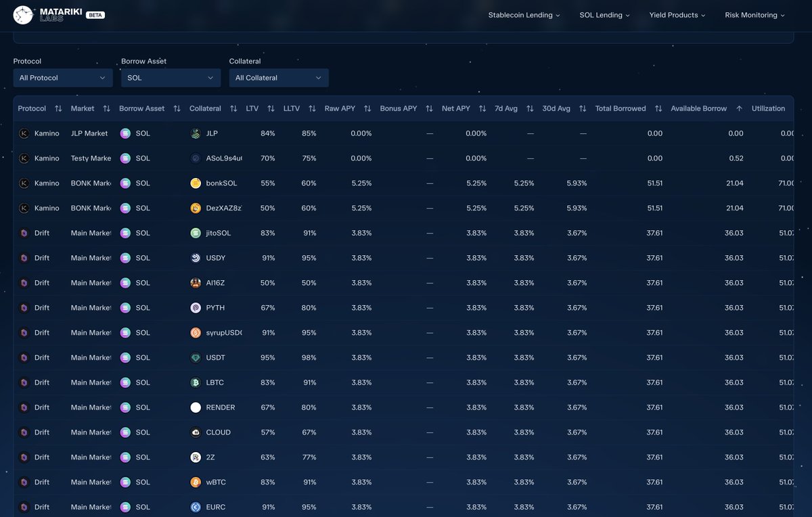Sort table by 30d Avg column
Viewport: 812px width, 517px height.
(x=583, y=108)
